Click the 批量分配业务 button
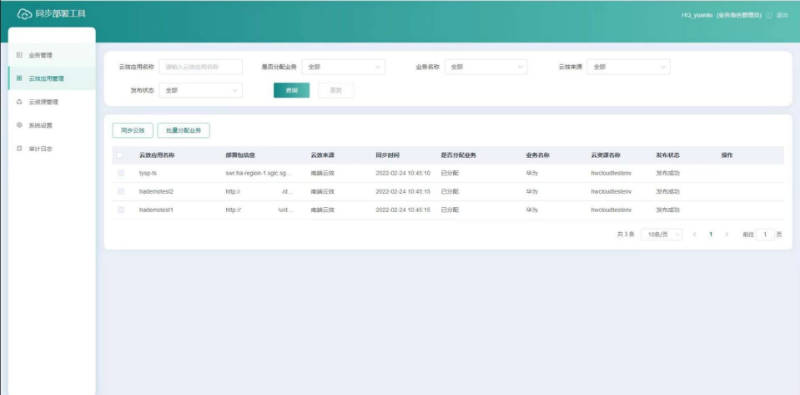 point(184,131)
